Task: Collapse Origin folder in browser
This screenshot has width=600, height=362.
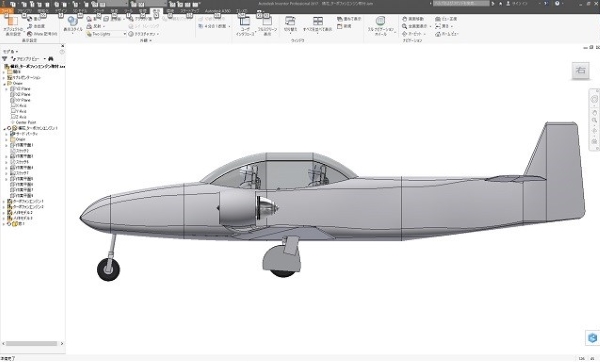Action: click(4, 83)
